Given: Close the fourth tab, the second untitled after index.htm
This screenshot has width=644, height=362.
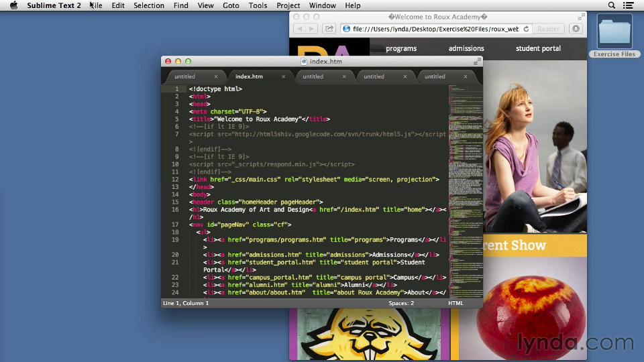Looking at the screenshot, I should point(405,76).
